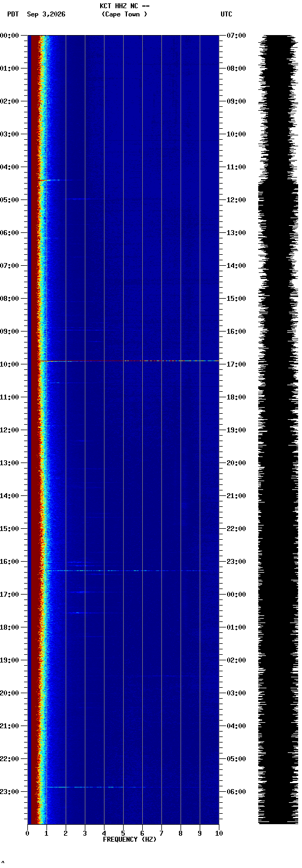This screenshot has width=302, height=868.
Task: Click the station title KCT HHZ NC --
Action: 124,6
